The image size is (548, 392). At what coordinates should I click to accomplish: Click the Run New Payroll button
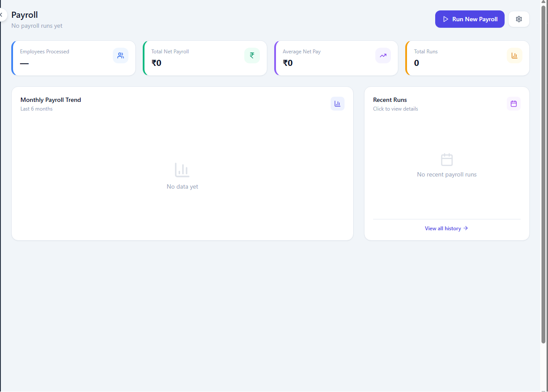(x=469, y=19)
